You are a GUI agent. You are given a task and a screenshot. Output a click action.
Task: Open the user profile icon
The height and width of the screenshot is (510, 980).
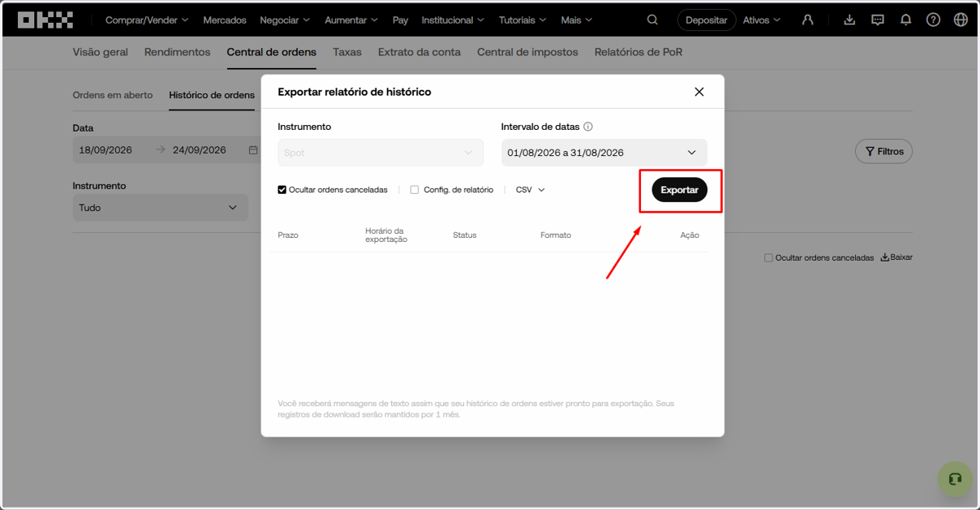pyautogui.click(x=808, y=20)
